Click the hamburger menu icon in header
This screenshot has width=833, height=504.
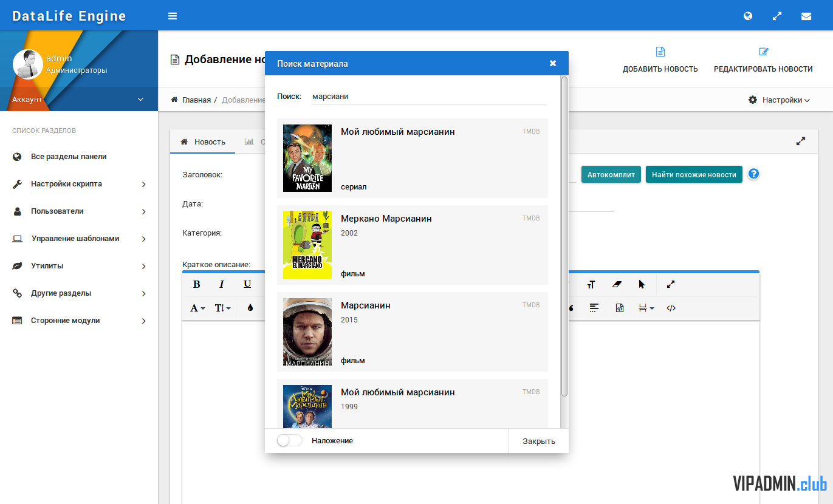(173, 16)
